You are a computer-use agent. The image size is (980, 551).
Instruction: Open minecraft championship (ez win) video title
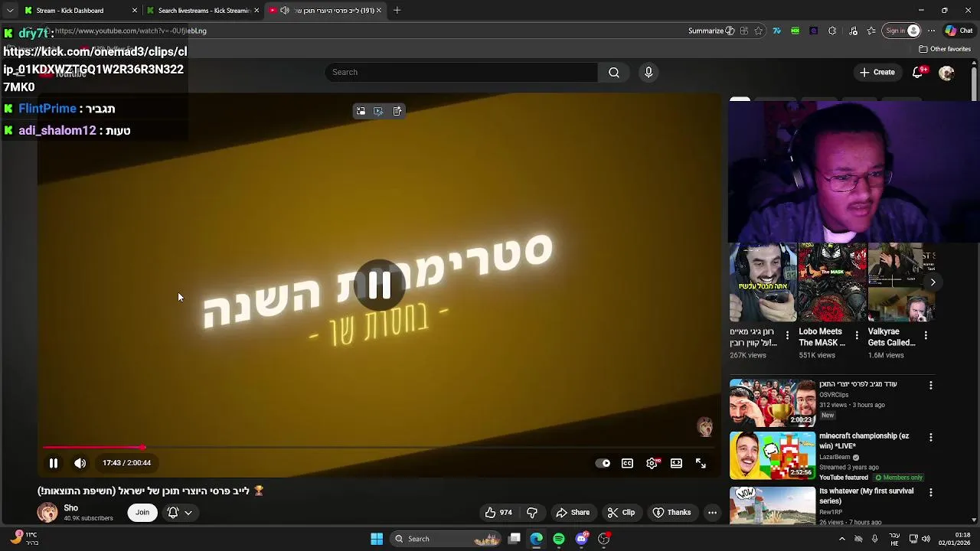point(864,441)
